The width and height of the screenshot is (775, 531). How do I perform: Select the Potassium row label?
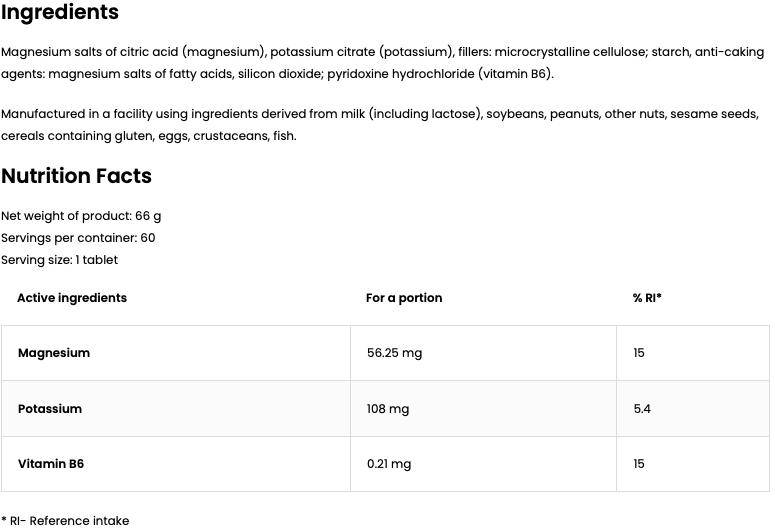pos(50,409)
